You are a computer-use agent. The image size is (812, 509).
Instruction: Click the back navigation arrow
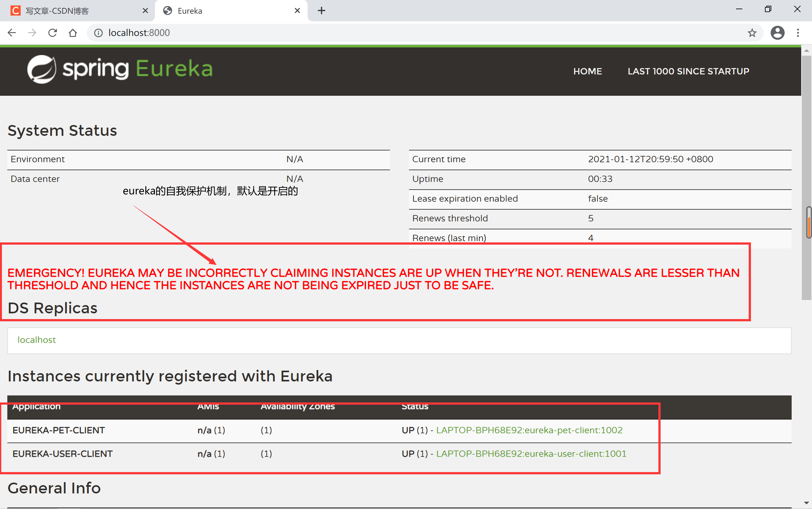point(12,32)
